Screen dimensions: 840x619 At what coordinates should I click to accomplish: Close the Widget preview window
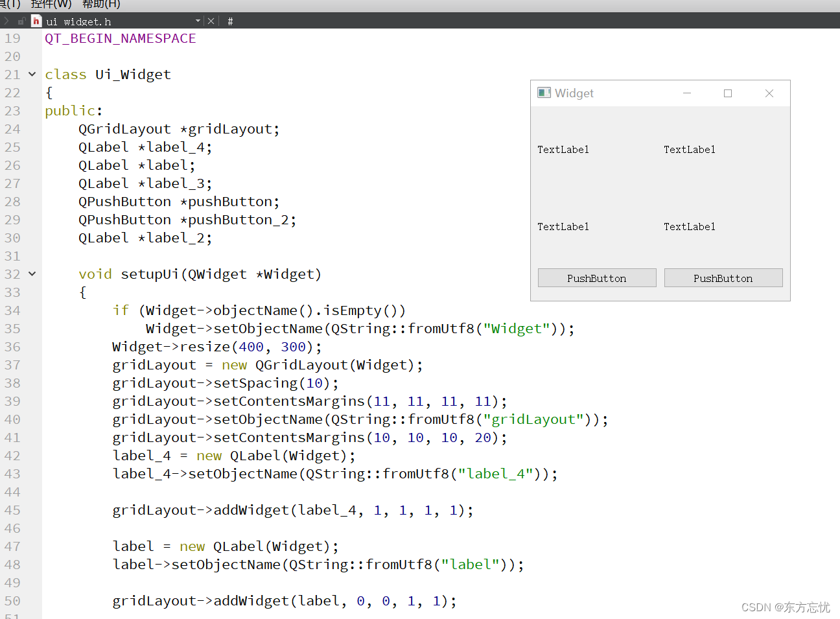point(769,93)
